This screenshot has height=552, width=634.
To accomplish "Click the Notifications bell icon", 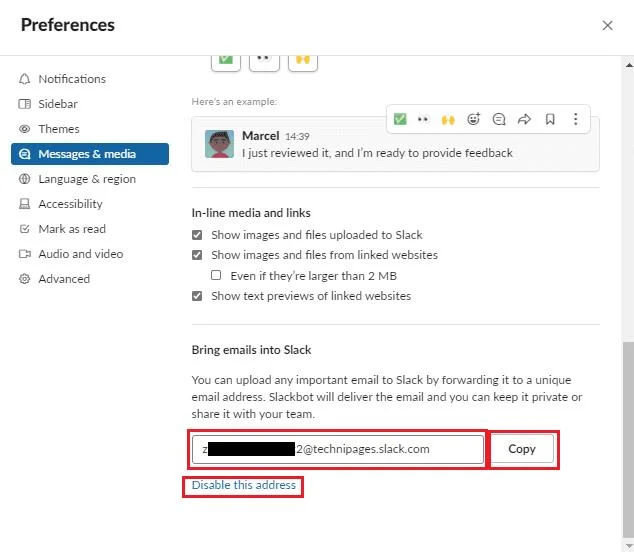I will pos(25,79).
